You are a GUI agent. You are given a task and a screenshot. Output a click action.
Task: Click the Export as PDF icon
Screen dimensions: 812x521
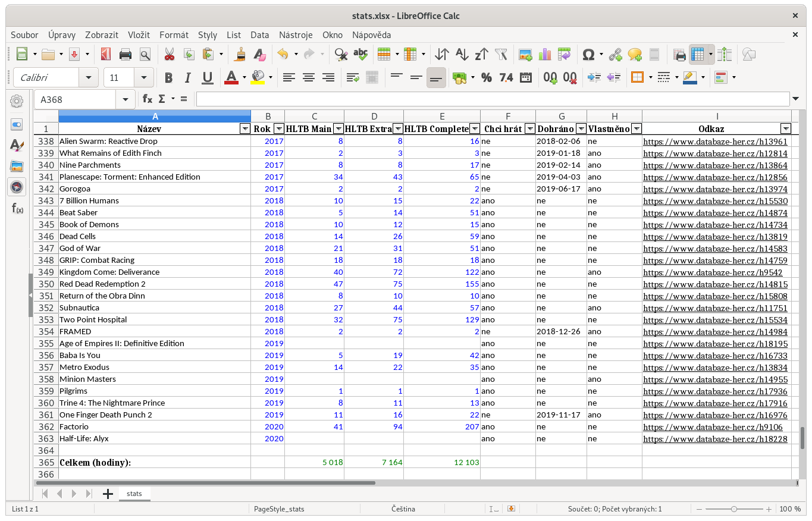(105, 55)
